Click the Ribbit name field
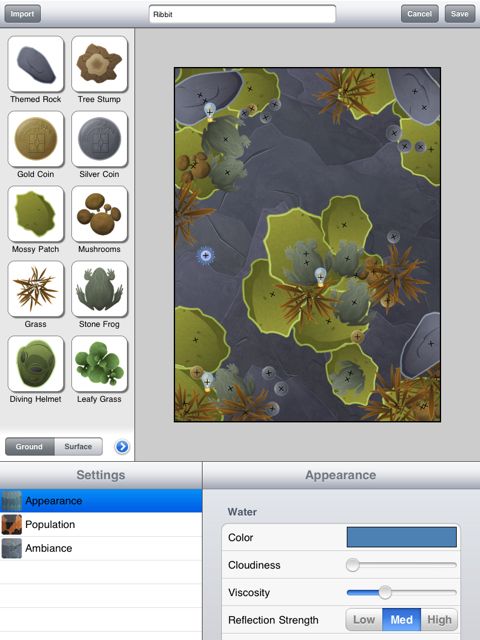The height and width of the screenshot is (640, 480). coord(242,14)
